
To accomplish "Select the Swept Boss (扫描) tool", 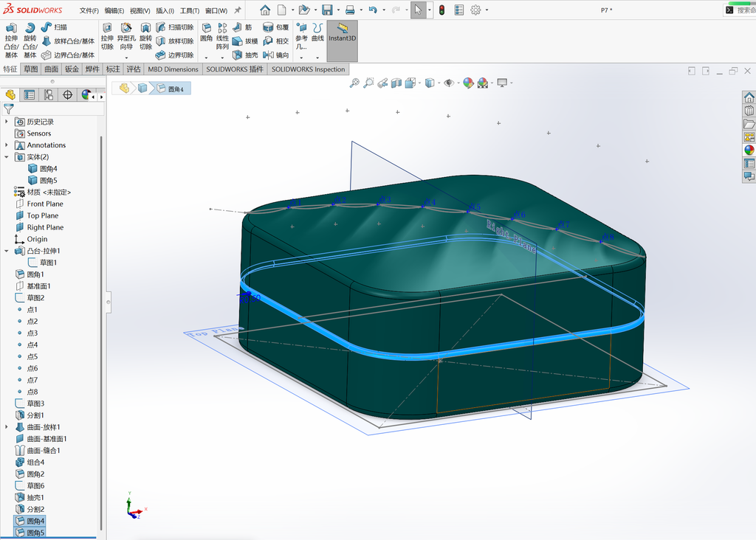I will click(54, 27).
